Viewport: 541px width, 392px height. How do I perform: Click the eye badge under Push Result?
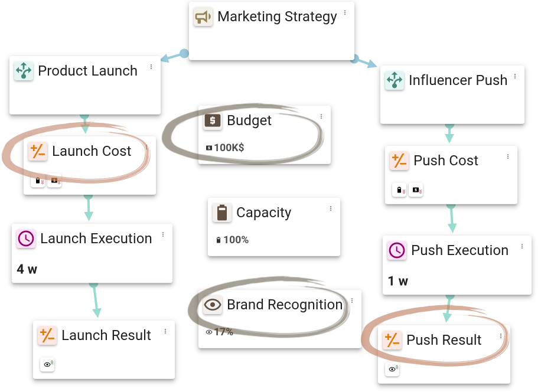(x=392, y=369)
